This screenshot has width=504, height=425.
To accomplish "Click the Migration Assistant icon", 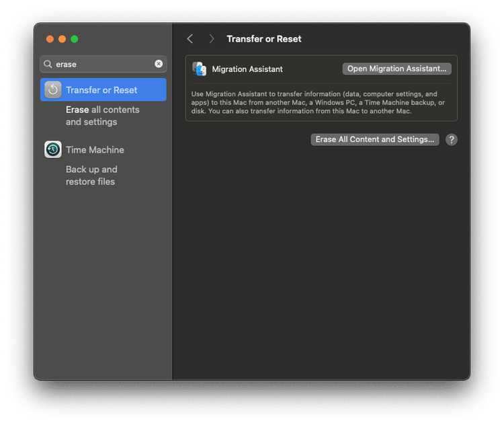I will (199, 69).
